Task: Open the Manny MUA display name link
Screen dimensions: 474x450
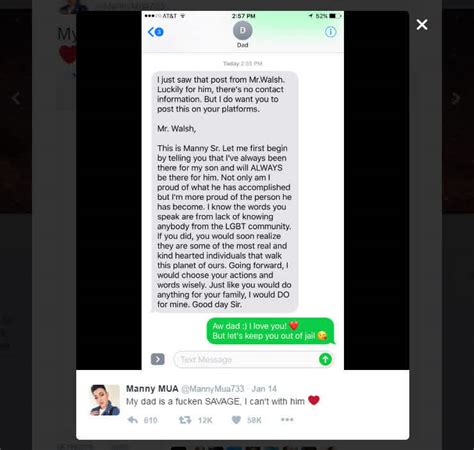Action: tap(152, 389)
